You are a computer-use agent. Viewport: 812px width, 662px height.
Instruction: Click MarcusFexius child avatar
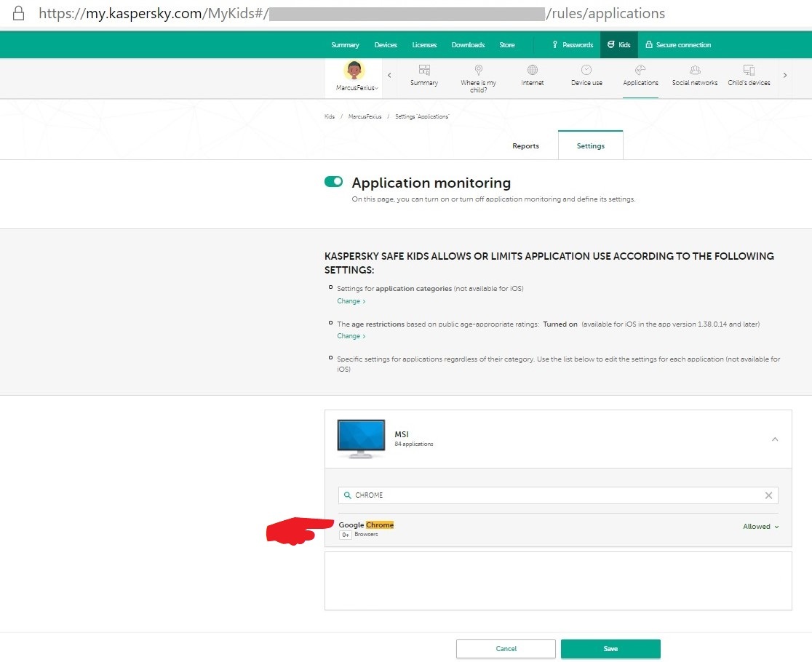354,71
